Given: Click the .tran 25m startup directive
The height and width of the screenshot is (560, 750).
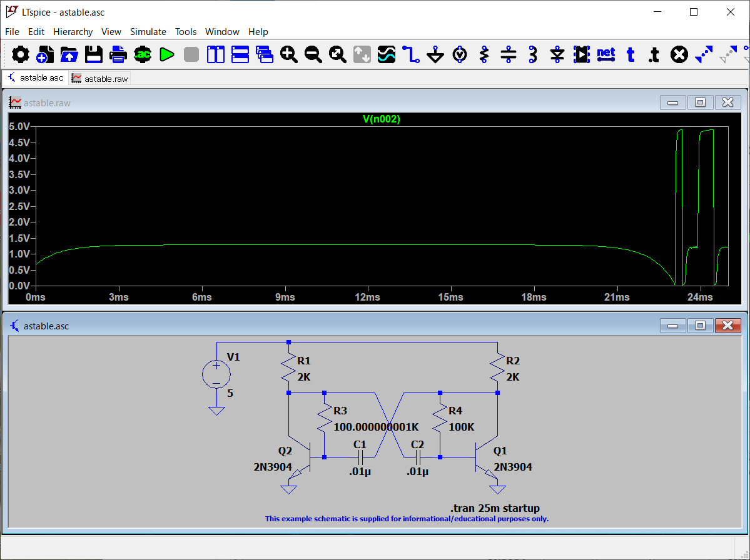Looking at the screenshot, I should coord(494,508).
